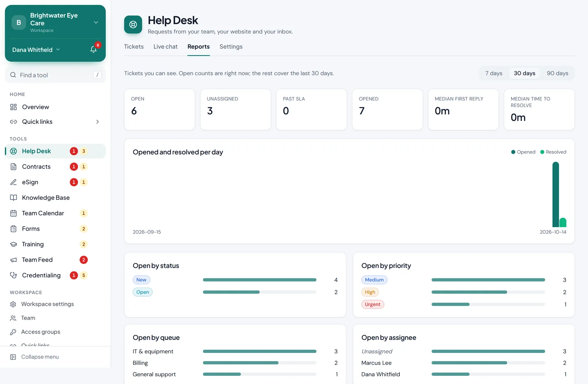Image resolution: width=588 pixels, height=384 pixels.
Task: Open the Dana Whitfield user menu
Action: [36, 50]
